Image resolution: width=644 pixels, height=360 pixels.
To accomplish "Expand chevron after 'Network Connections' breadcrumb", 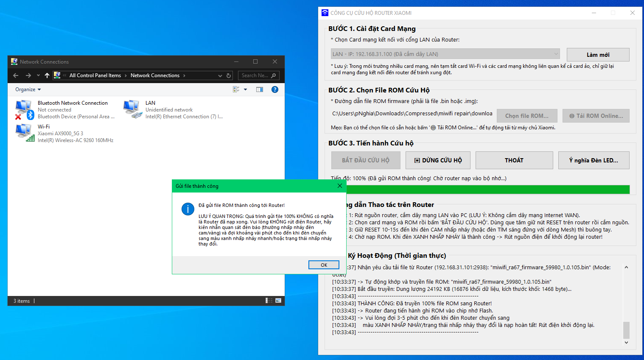I will tap(184, 75).
